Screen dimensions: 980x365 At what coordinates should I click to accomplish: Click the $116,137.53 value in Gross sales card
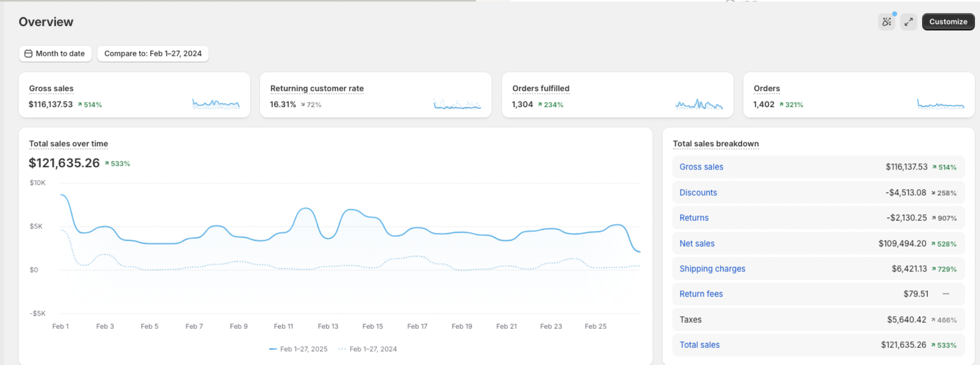point(51,105)
